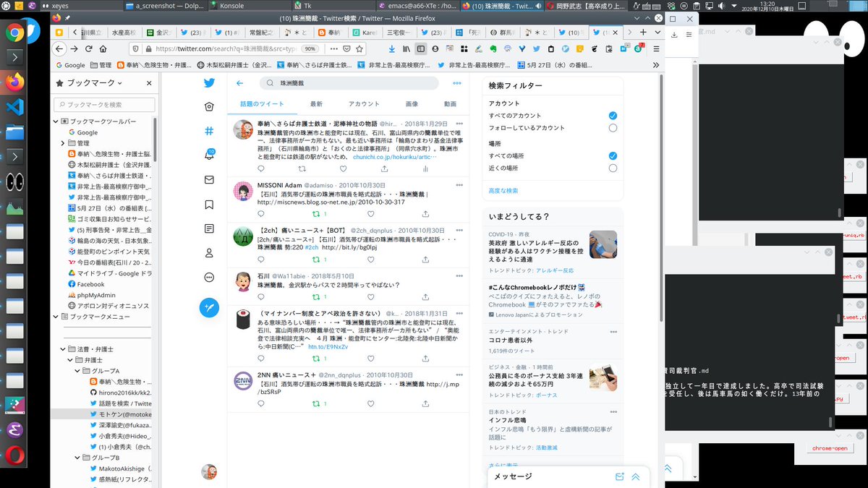Screen dimensions: 868x488
Task: Select すべての場所 radio option
Action: click(x=613, y=155)
